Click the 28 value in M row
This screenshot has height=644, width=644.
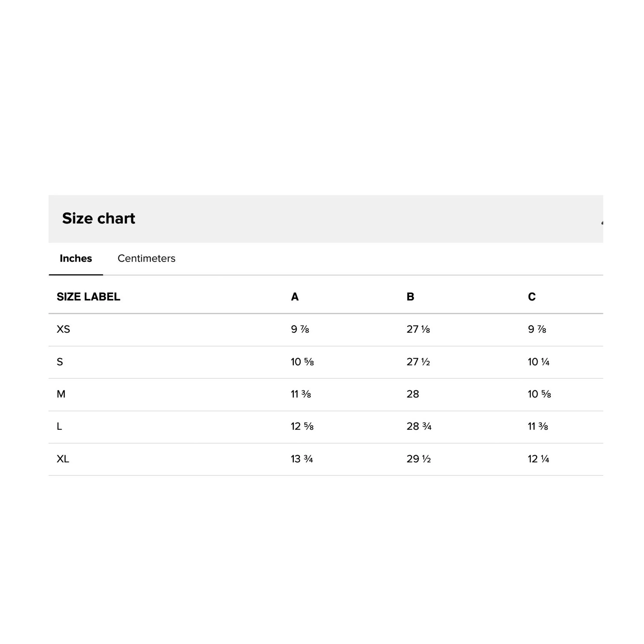click(413, 394)
